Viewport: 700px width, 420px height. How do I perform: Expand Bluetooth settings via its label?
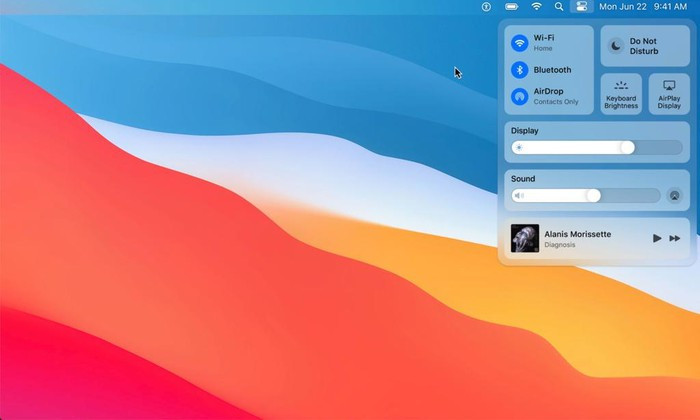[x=552, y=70]
